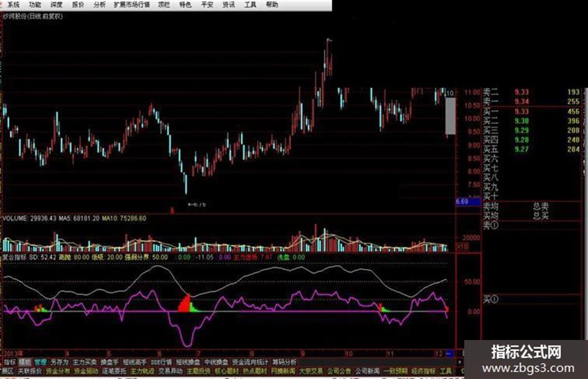The height and width of the screenshot is (379, 588).
Task: Click the 卖① section header
Action: (x=490, y=225)
